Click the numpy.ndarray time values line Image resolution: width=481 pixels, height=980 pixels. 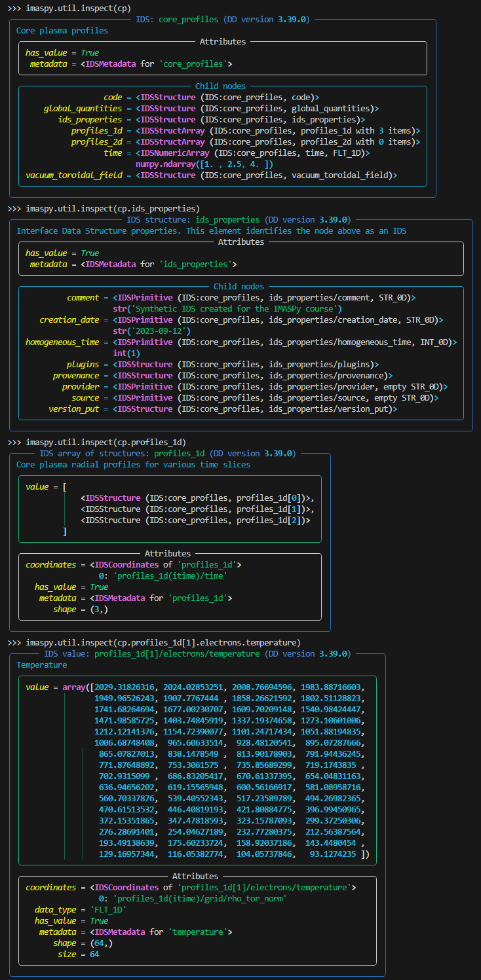pos(204,164)
